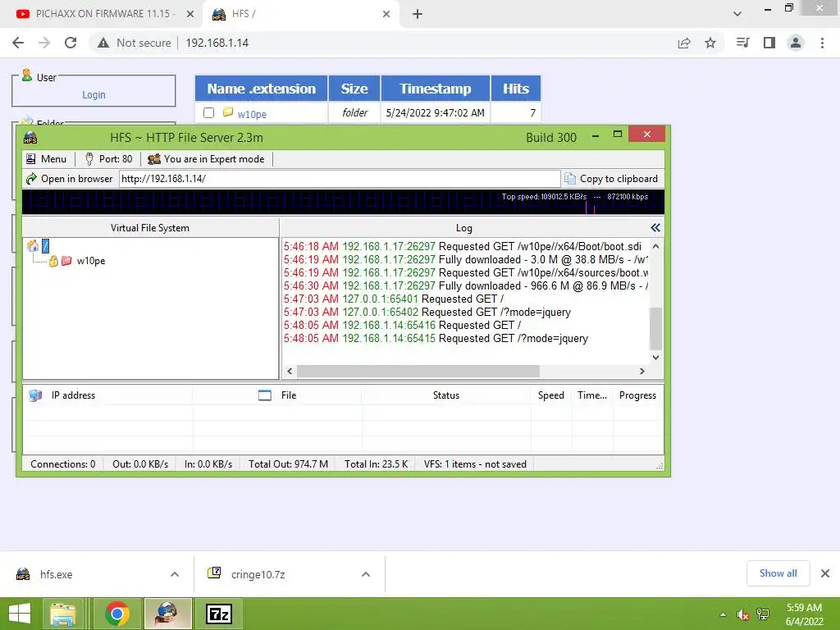Open the w10pe folder link in browser
Screen dimensions: 840x630
tap(252, 114)
